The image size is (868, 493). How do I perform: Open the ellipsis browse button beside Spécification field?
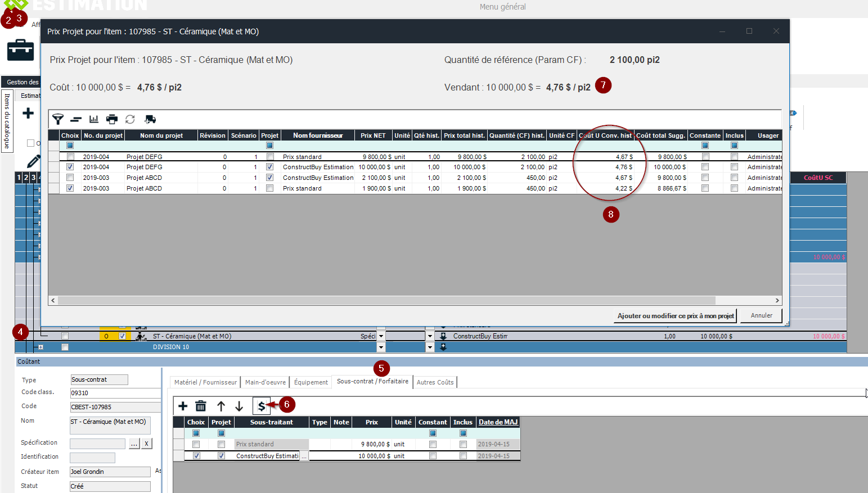pos(134,444)
